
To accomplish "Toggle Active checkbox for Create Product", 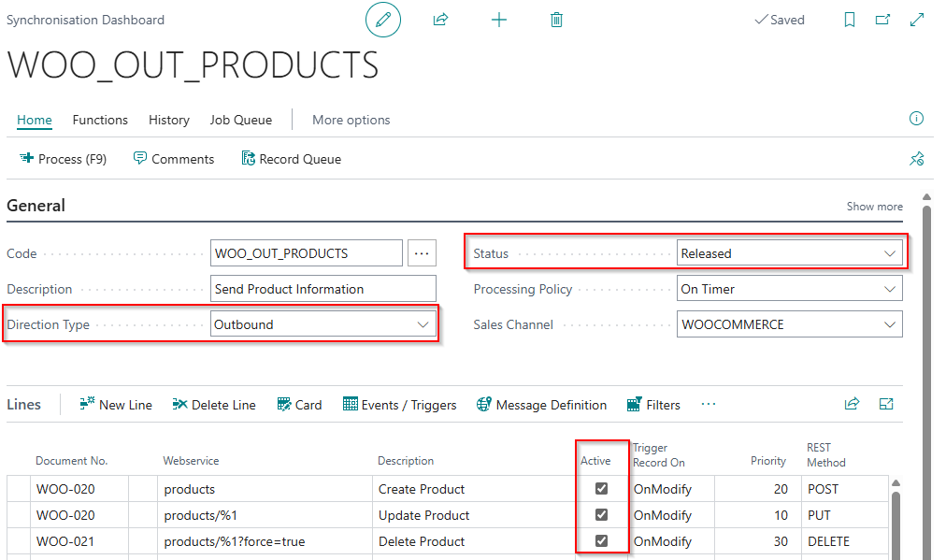I will 601,488.
